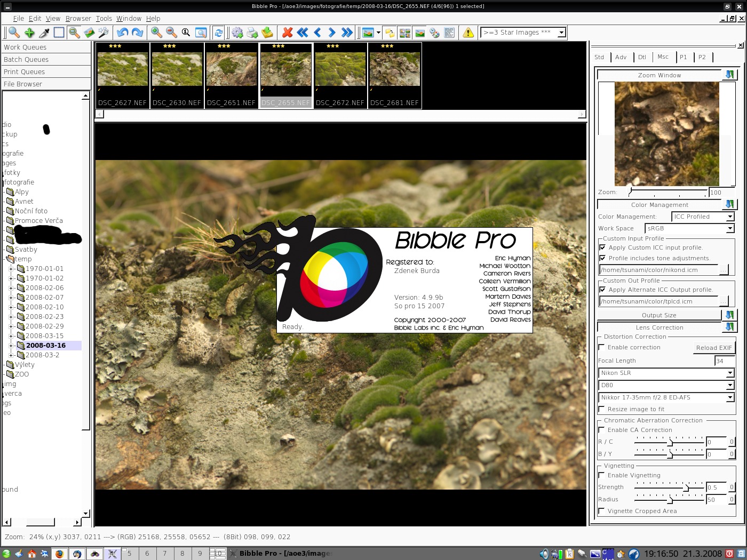Screen dimensions: 747x560
Task: Open the layout icon dropdown arrow
Action: [x=378, y=33]
